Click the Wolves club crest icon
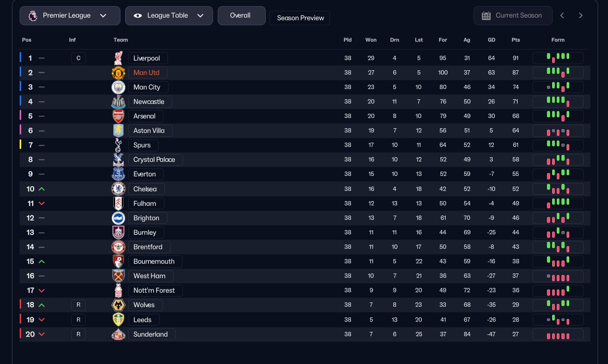 coord(118,305)
